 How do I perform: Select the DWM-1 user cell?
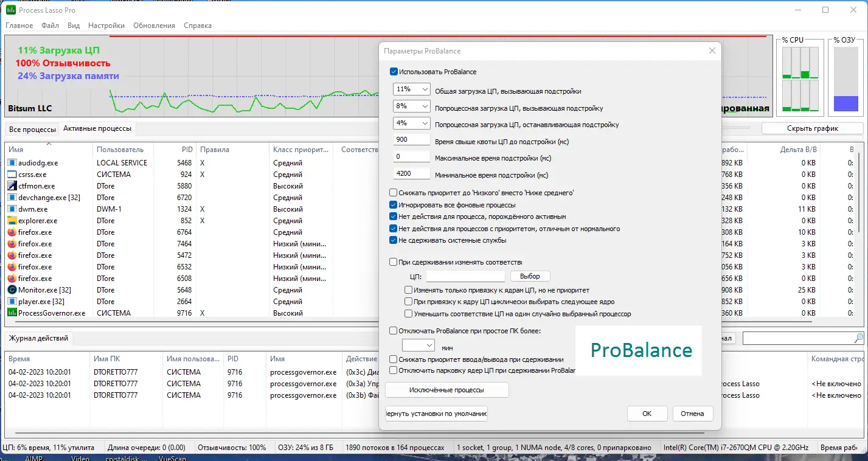coord(109,209)
